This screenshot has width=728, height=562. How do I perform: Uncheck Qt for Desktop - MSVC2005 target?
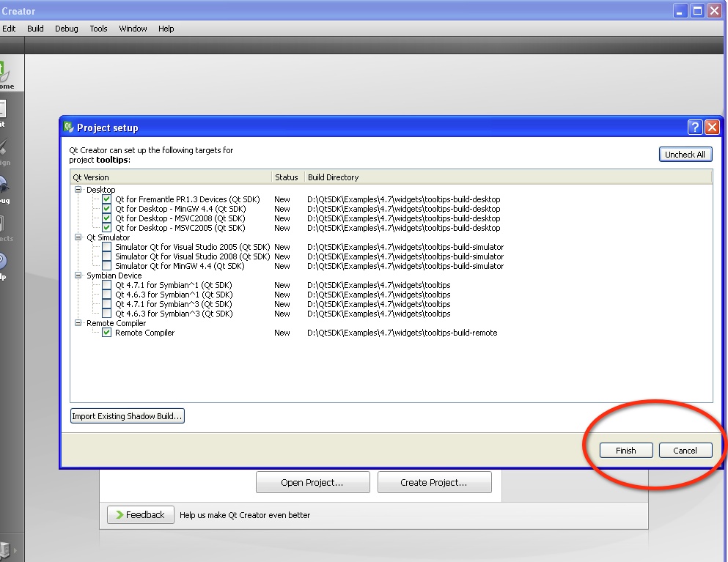(107, 228)
